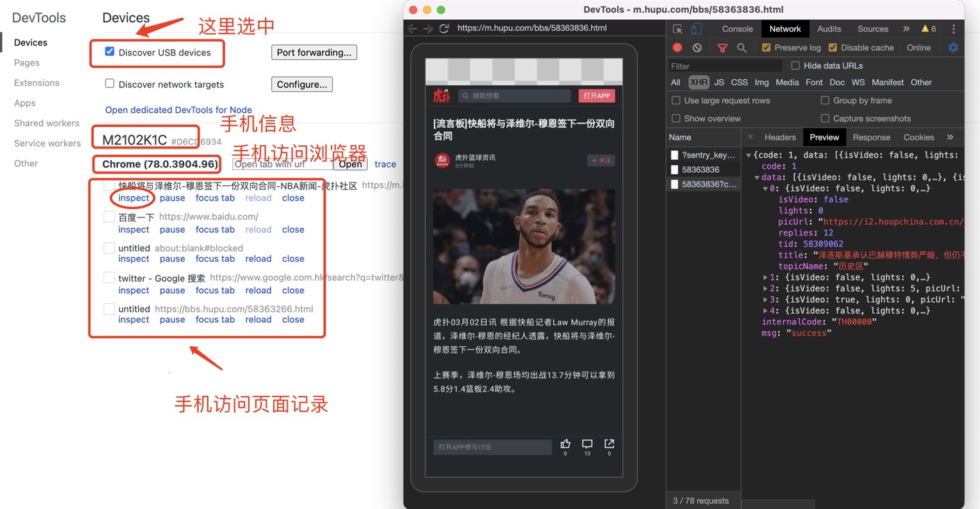
Task: Open network search magnifier icon
Action: [x=742, y=48]
